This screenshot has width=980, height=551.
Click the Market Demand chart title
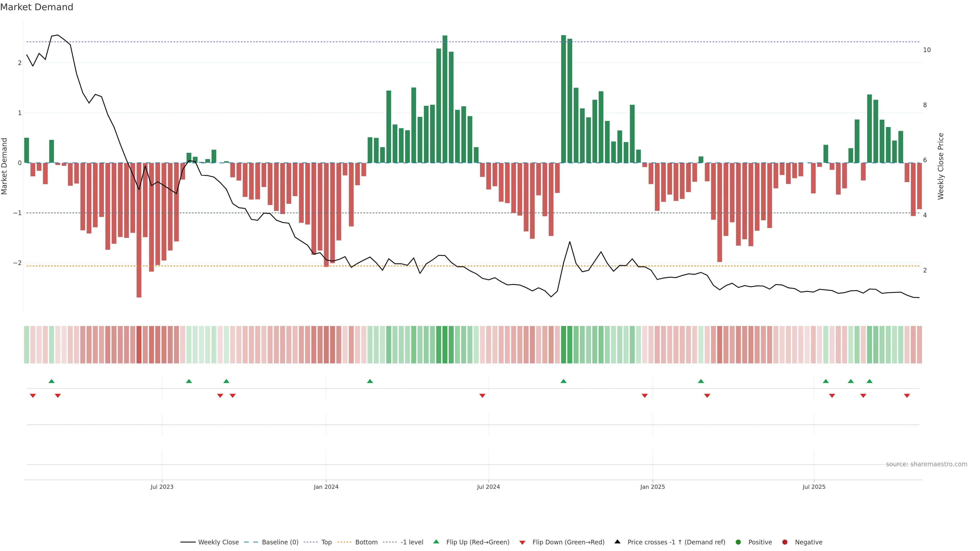point(36,7)
